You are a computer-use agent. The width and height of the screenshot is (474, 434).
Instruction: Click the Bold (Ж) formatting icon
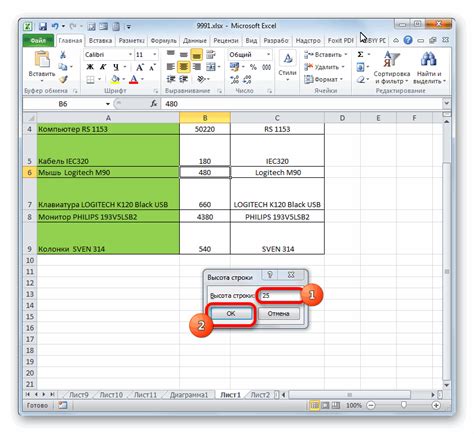tap(90, 67)
